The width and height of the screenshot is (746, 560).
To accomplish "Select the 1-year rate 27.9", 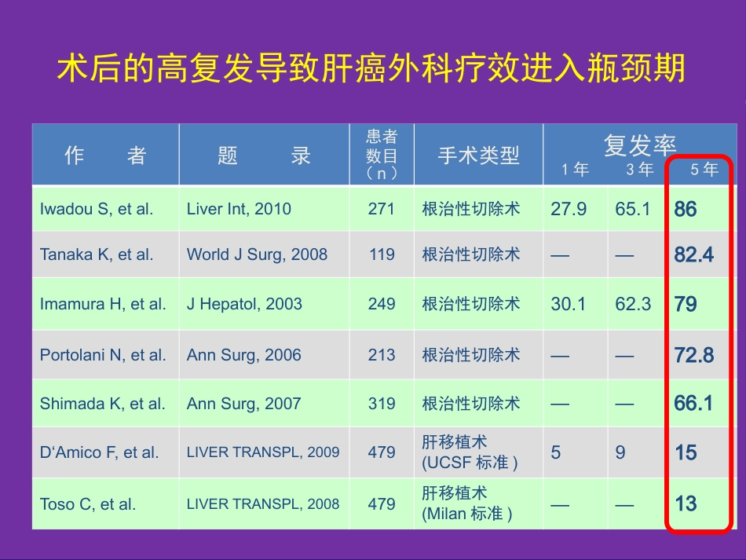I will (569, 209).
